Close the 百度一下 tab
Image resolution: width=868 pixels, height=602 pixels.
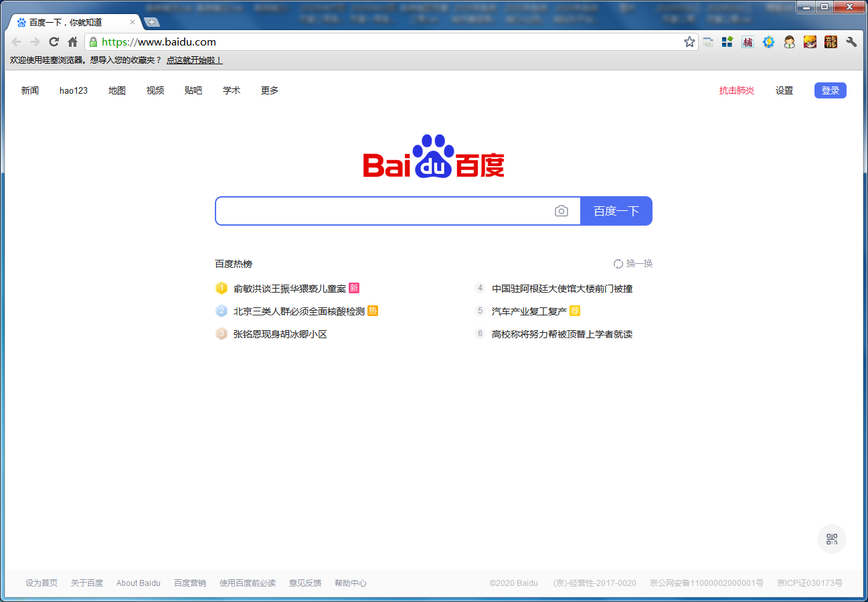click(x=133, y=22)
